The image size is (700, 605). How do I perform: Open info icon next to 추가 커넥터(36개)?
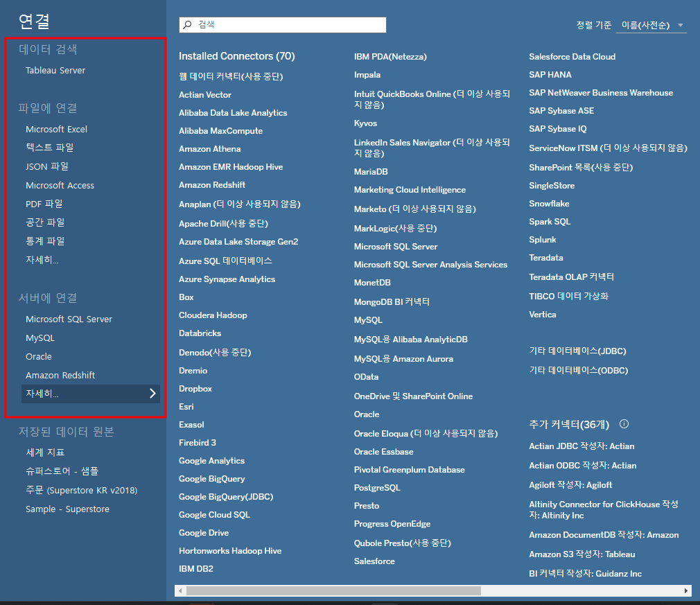coord(624,423)
